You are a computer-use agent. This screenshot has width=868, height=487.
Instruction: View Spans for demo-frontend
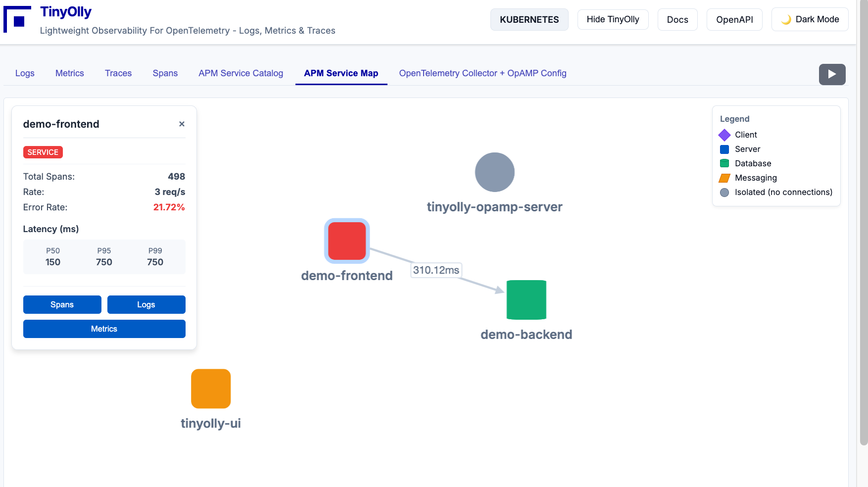[x=62, y=305]
